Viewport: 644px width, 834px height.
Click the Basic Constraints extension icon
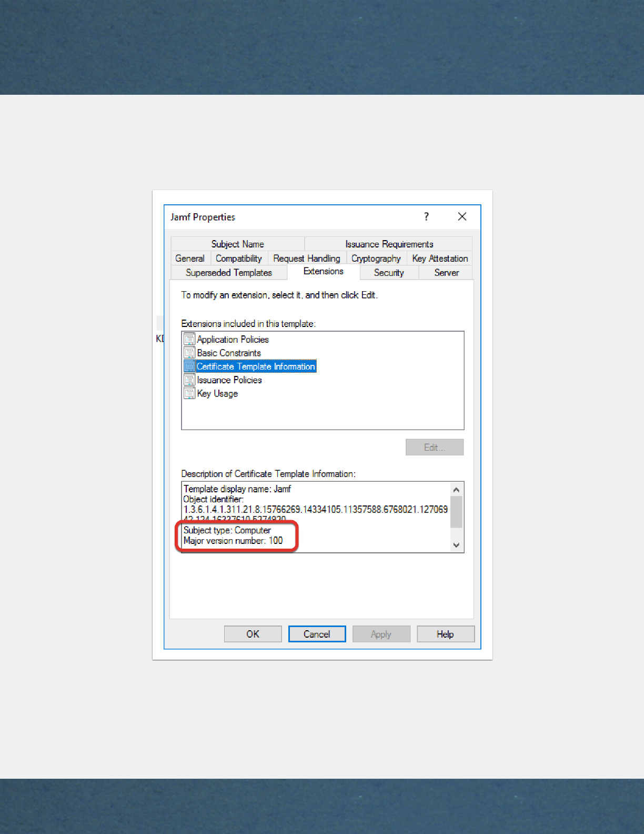[189, 353]
